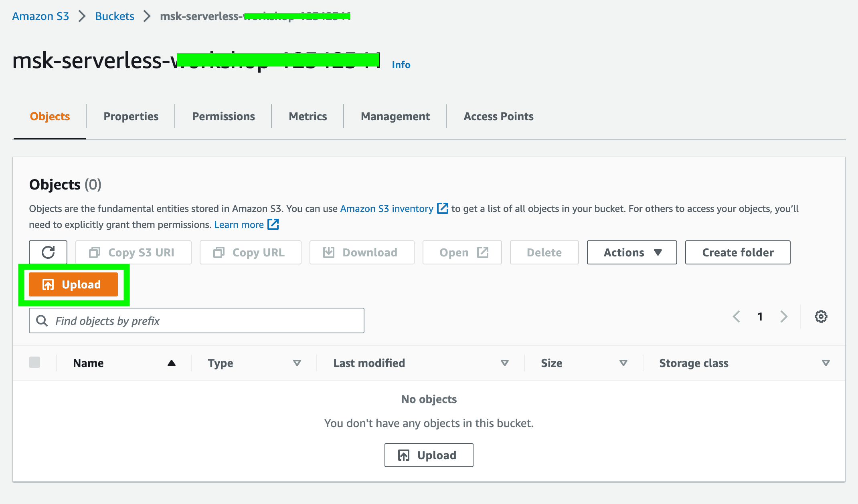Open the table preferences gear icon
This screenshot has height=504, width=858.
coord(821,317)
